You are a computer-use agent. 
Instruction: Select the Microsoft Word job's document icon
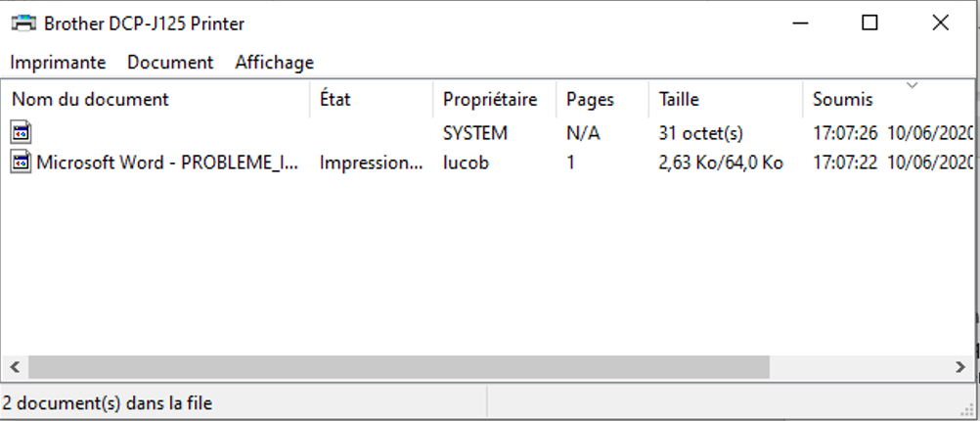[x=21, y=162]
